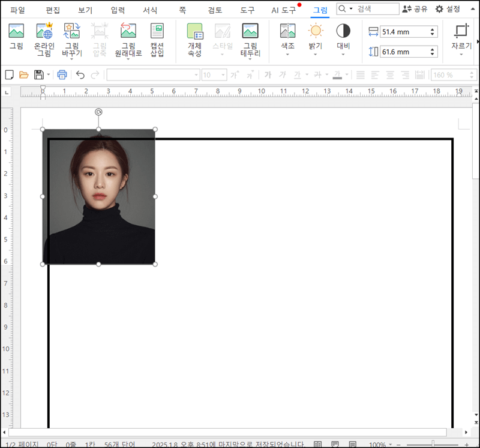Screen dimensions: 480x448
Task: Expand the font color dropdown arrow
Action: (x=347, y=74)
